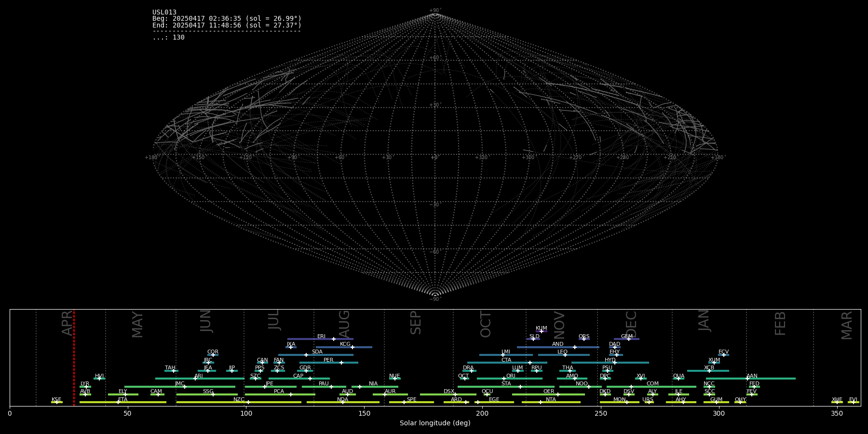The width and height of the screenshot is (868, 434).
Task: Click the NOO shower label
Action: point(582,384)
